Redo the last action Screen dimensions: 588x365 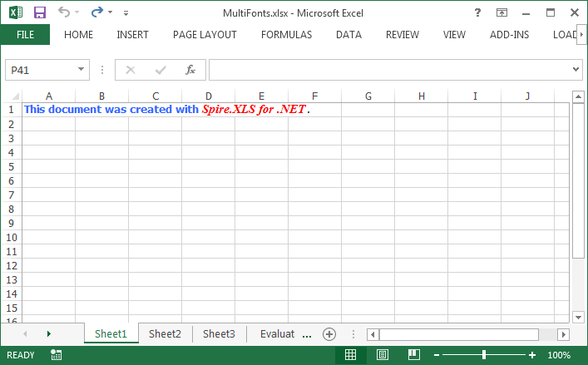tap(97, 12)
